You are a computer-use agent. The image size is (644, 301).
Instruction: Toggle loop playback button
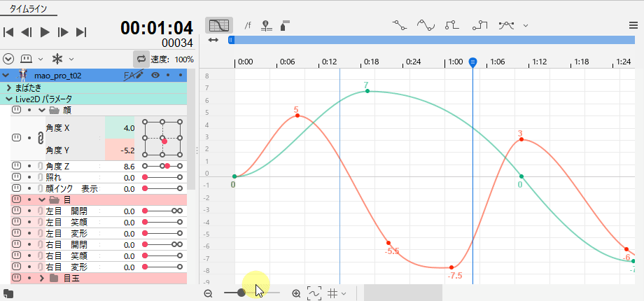pos(141,59)
